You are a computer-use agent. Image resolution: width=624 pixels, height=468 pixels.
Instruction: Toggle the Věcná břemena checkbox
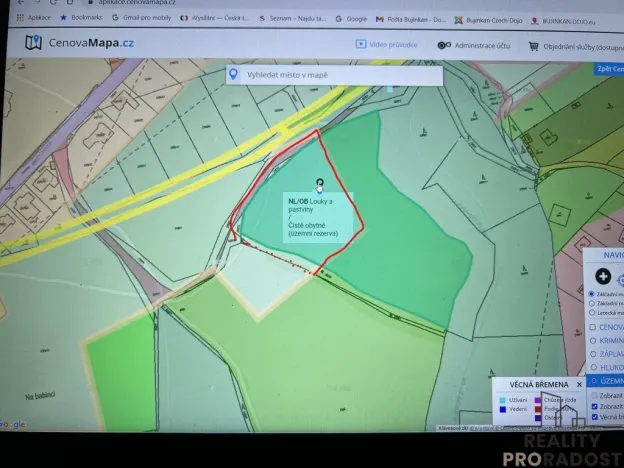pos(595,419)
